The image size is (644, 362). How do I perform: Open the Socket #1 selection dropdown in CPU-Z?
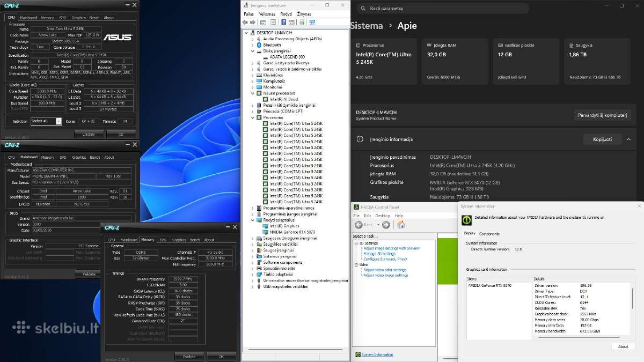[58, 121]
